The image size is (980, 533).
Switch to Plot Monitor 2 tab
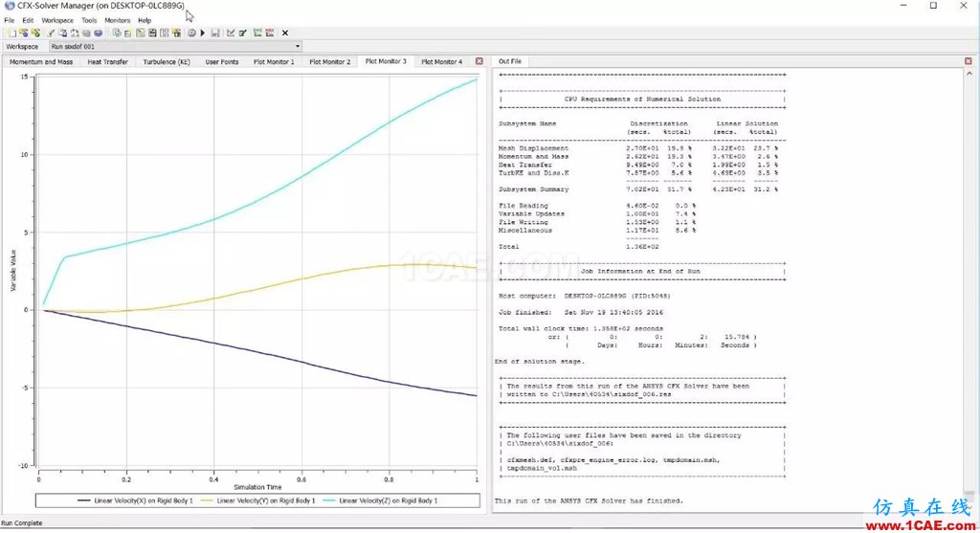pos(330,62)
